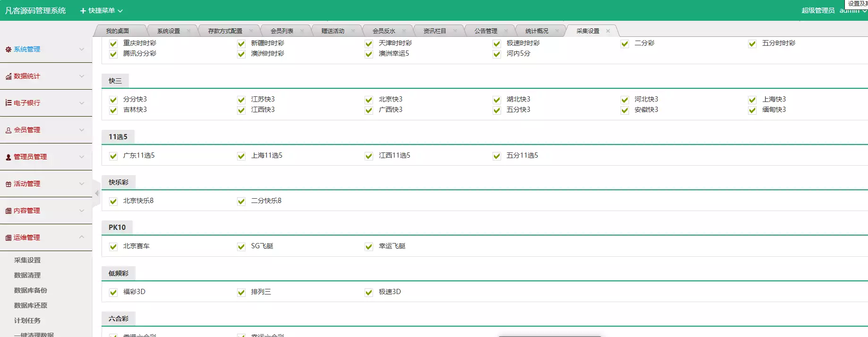Click the 11选5 section header
Screen dimensions: 868x337
118,137
